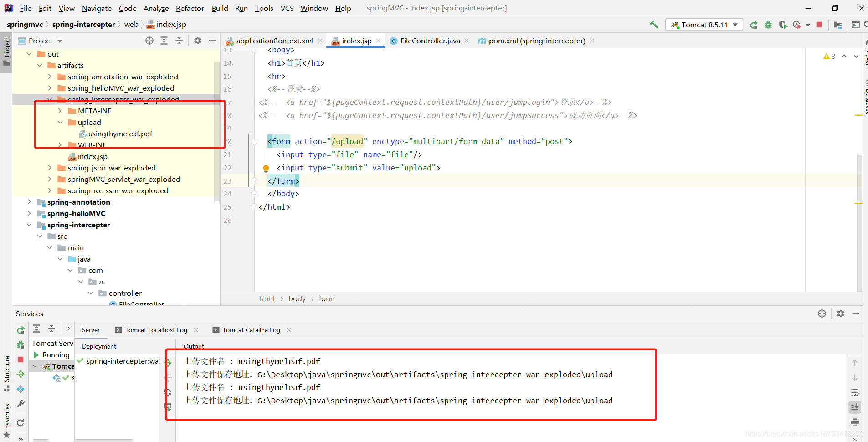Close the Tomcat Localhost Log tab
The width and height of the screenshot is (868, 442).
[x=196, y=330]
